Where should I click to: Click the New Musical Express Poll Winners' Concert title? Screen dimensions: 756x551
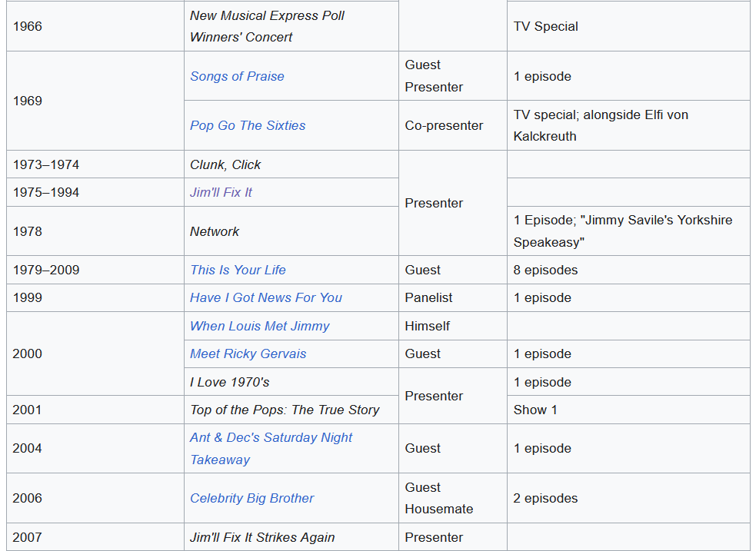click(267, 26)
